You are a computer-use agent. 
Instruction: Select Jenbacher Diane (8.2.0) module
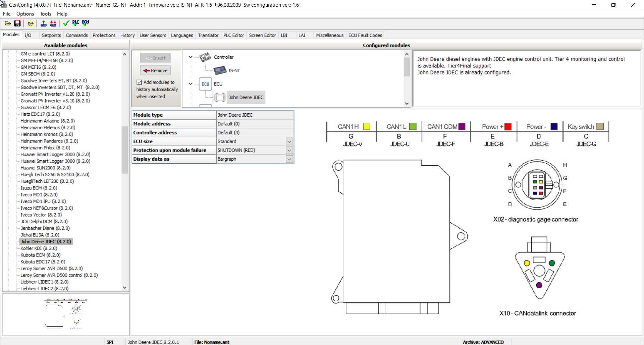pyautogui.click(x=45, y=228)
